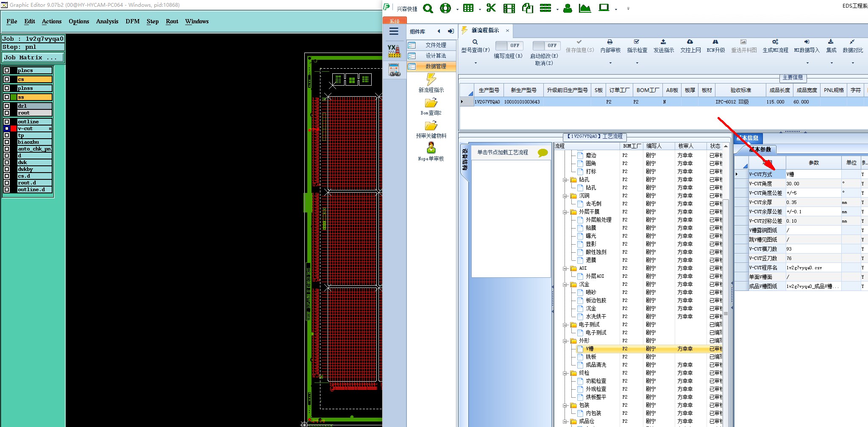Open the Analysis menu in Graphic Editor
Screen dimensions: 868x427
click(x=107, y=21)
